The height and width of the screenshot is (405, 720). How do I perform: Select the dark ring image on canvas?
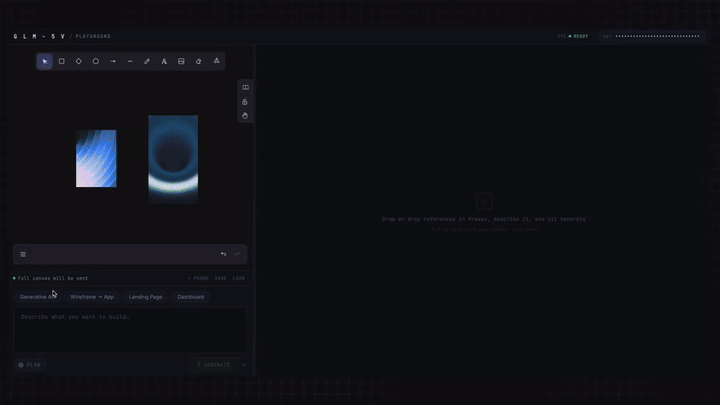173,159
